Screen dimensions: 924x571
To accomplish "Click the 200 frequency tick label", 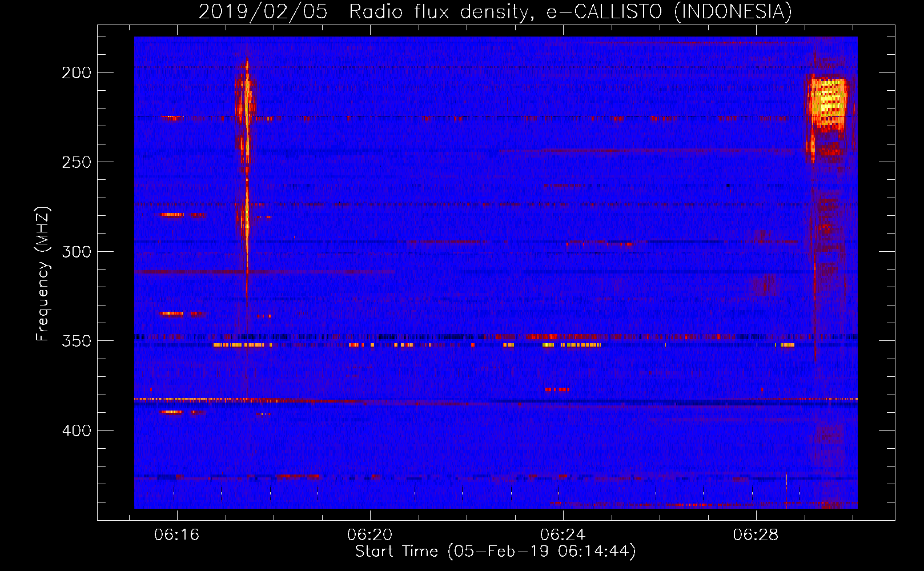I will (77, 73).
